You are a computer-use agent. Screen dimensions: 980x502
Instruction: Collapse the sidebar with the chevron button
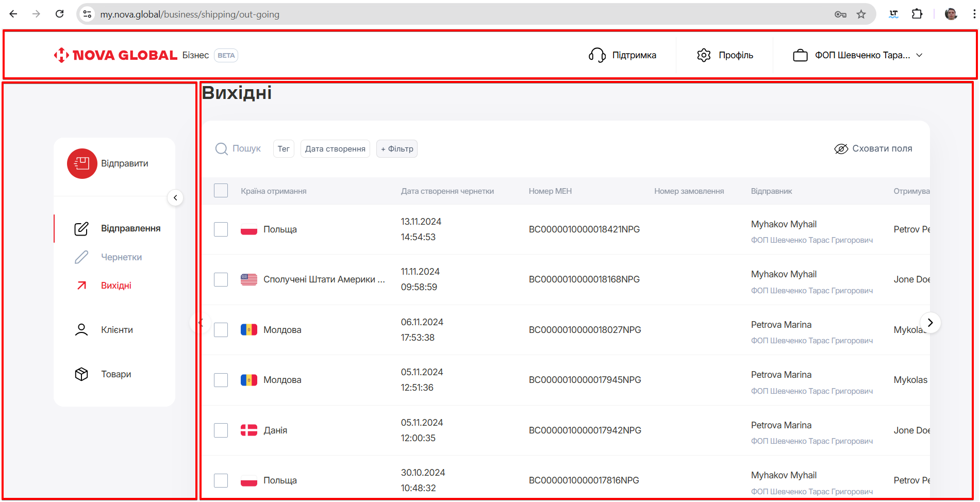click(175, 198)
